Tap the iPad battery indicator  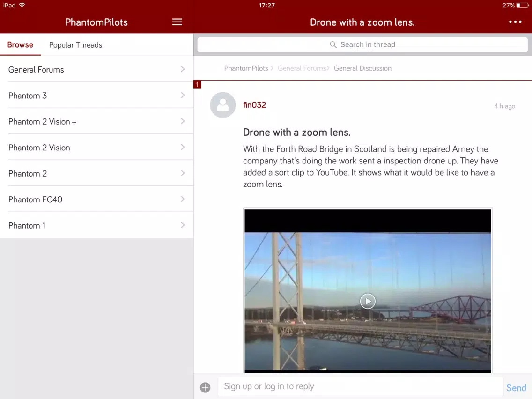(523, 6)
